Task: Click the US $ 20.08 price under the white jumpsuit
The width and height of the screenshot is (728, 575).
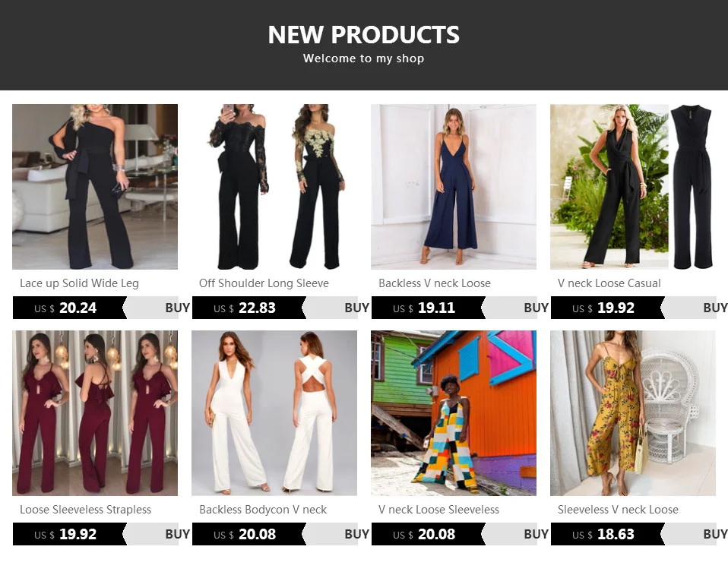Action: (245, 534)
